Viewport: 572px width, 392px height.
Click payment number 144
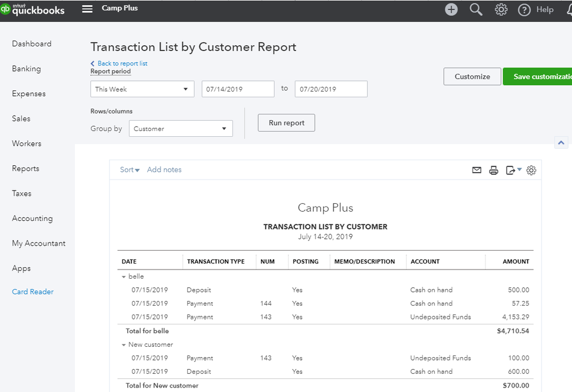pyautogui.click(x=266, y=303)
